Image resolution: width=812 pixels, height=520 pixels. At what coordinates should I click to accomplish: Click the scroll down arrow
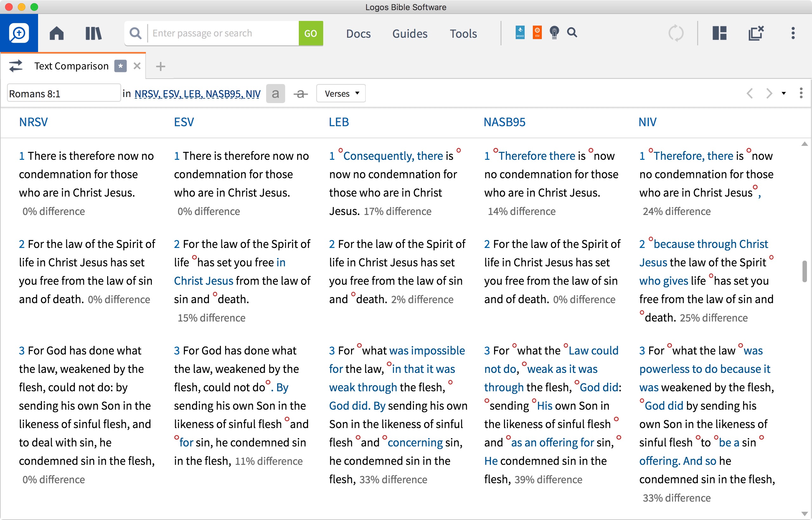click(804, 514)
